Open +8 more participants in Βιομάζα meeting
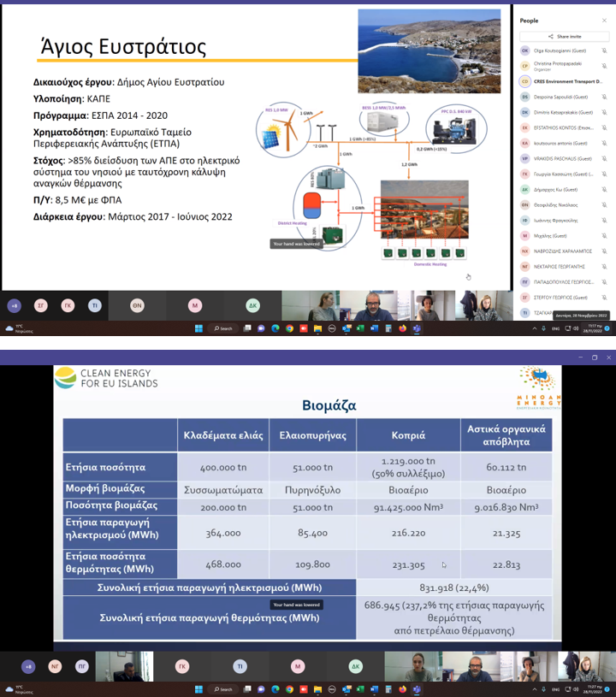This screenshot has width=616, height=697. coord(28,666)
